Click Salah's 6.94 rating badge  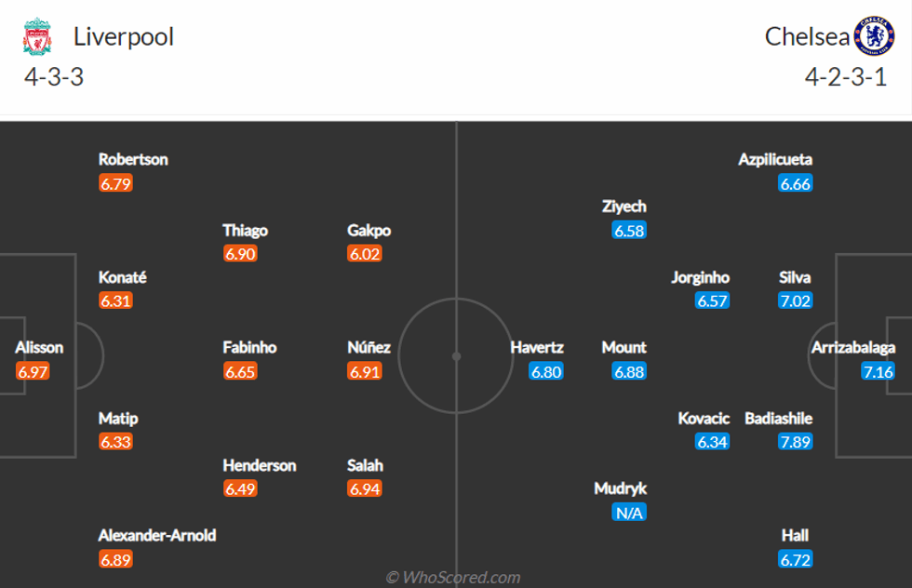pos(365,488)
